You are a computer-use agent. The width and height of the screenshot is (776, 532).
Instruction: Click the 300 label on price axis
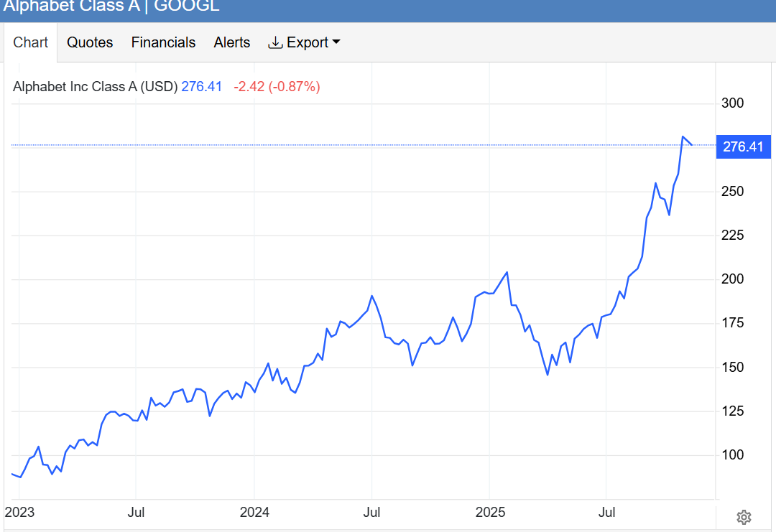pos(732,103)
